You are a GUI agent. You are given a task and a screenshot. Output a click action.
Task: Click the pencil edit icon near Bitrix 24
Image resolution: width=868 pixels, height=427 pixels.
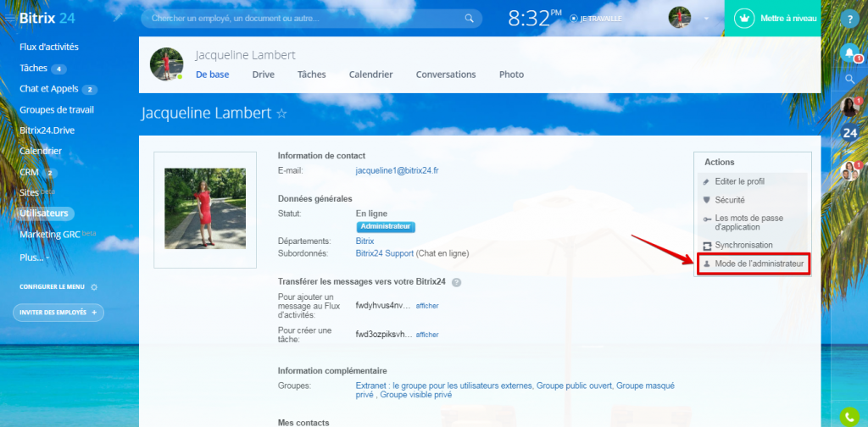(x=117, y=17)
